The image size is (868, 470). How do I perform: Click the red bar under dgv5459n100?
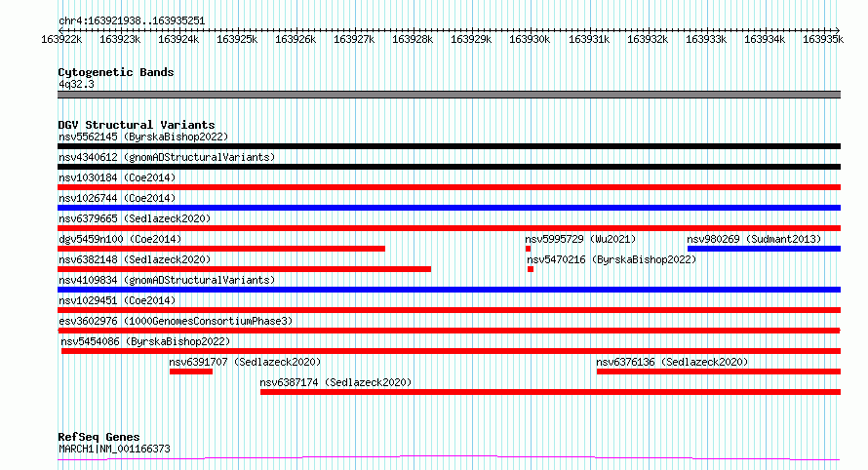click(x=221, y=249)
